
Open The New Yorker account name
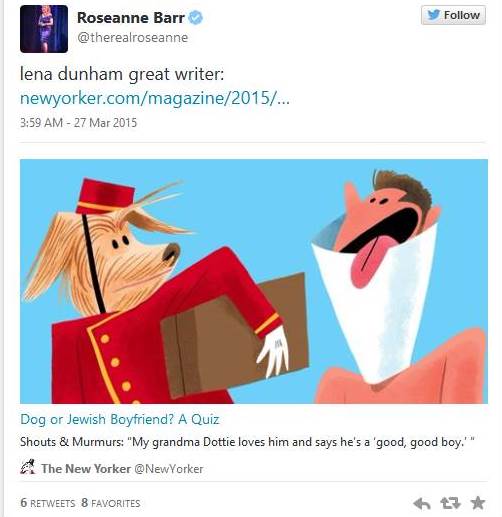86,469
